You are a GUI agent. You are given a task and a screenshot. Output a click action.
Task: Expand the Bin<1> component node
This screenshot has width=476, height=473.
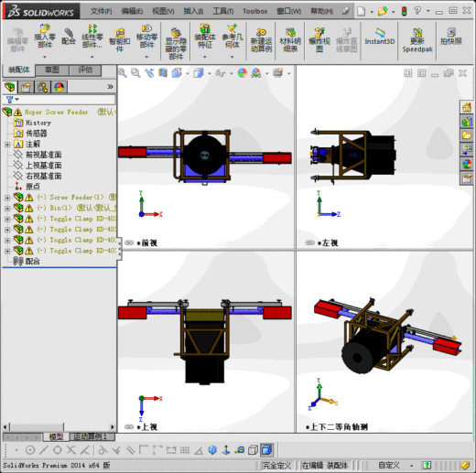click(x=7, y=209)
